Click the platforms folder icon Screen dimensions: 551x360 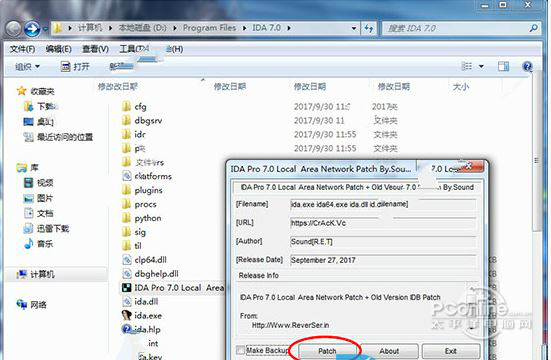click(x=126, y=176)
